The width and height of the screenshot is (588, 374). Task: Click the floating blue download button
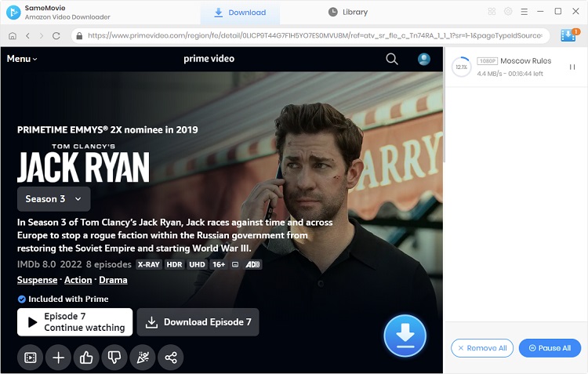click(405, 336)
